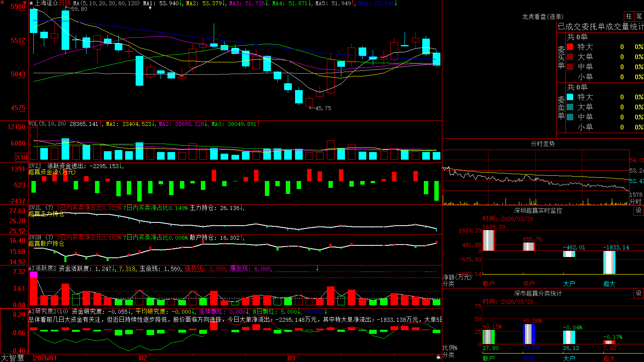Click the 2026/01 timeline date marker
The width and height of the screenshot is (644, 362).
tap(45, 358)
